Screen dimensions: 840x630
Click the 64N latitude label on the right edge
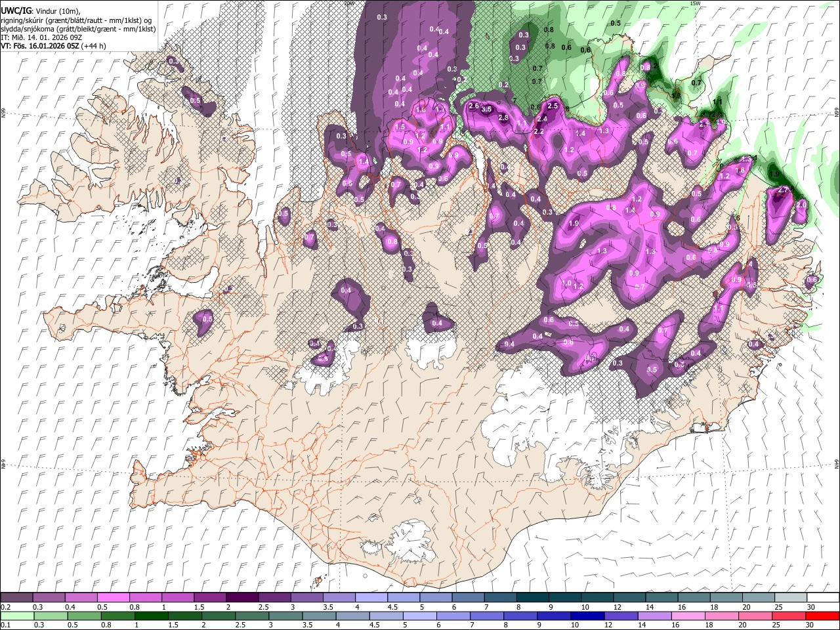click(x=837, y=463)
